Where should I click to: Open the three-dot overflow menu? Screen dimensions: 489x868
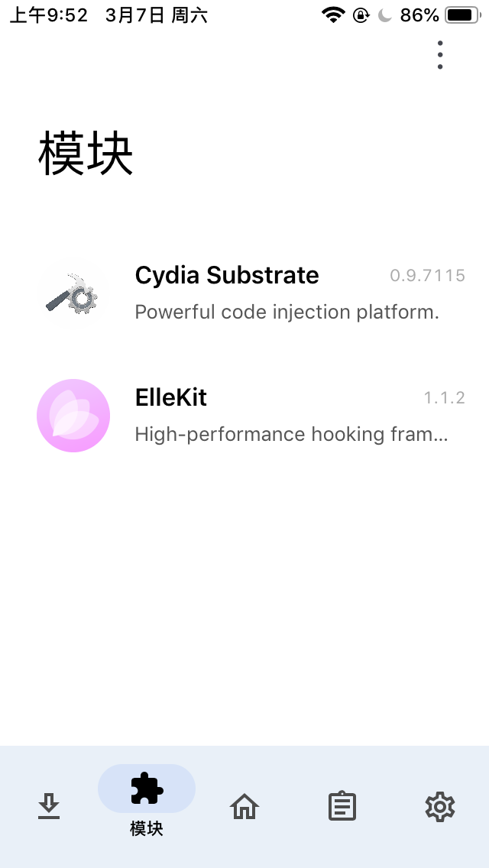point(440,55)
